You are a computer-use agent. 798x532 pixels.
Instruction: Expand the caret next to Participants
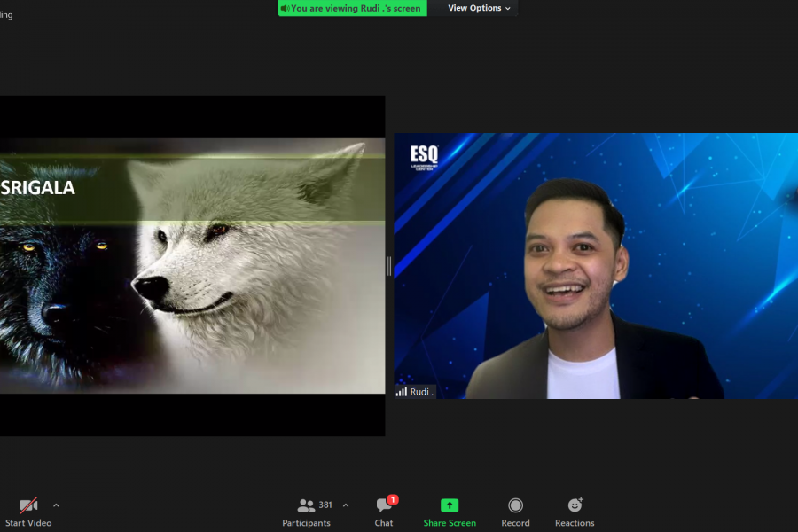tap(346, 505)
